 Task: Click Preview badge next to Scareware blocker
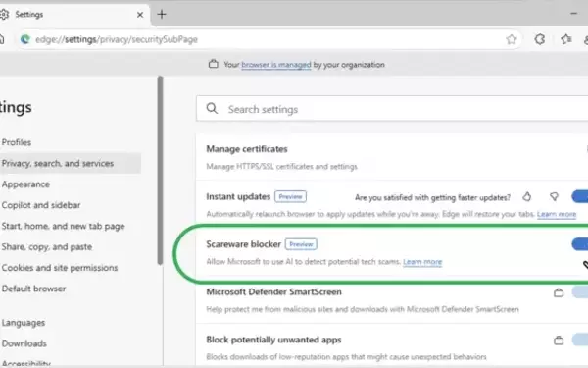pos(301,244)
